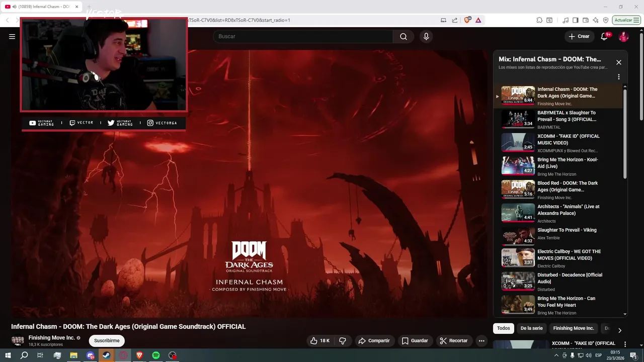Click the Finishing Move Inc. channel avatar
644x362 pixels.
18,340
